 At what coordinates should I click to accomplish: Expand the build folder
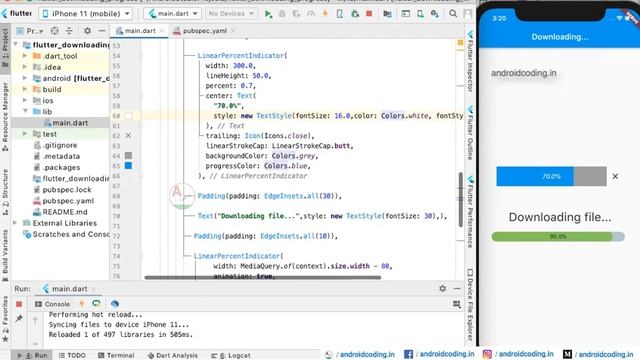pos(24,89)
